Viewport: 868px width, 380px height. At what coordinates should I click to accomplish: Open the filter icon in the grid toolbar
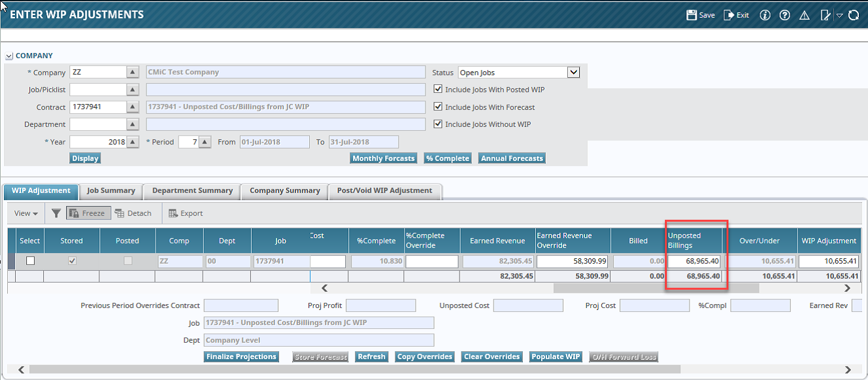pos(56,213)
